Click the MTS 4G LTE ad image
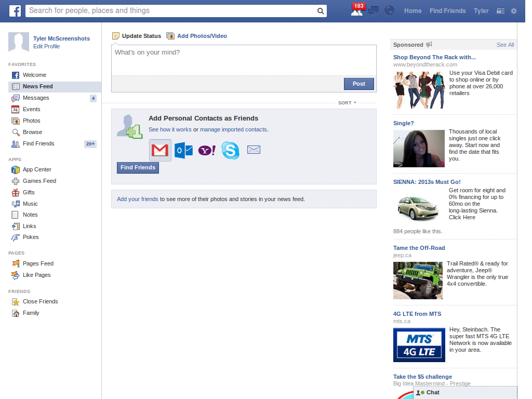Image resolution: width=532 pixels, height=399 pixels. click(x=419, y=345)
